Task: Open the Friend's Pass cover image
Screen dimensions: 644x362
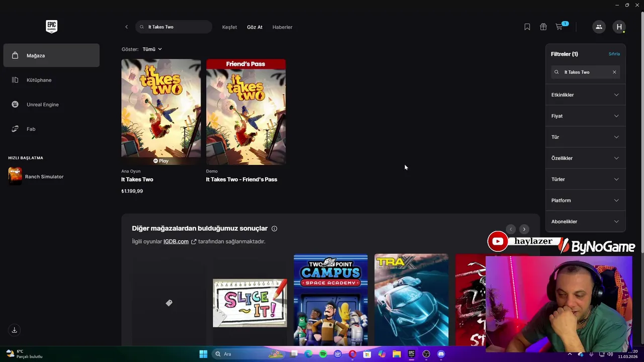Action: pos(246,112)
